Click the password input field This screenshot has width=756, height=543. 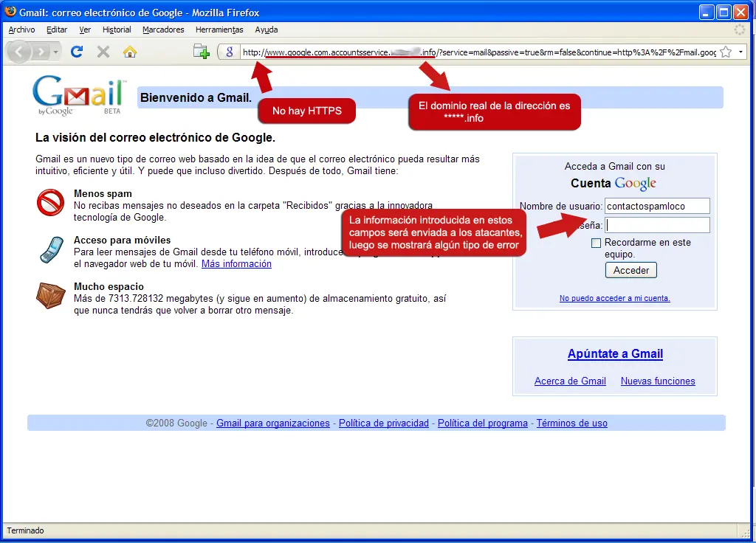657,225
